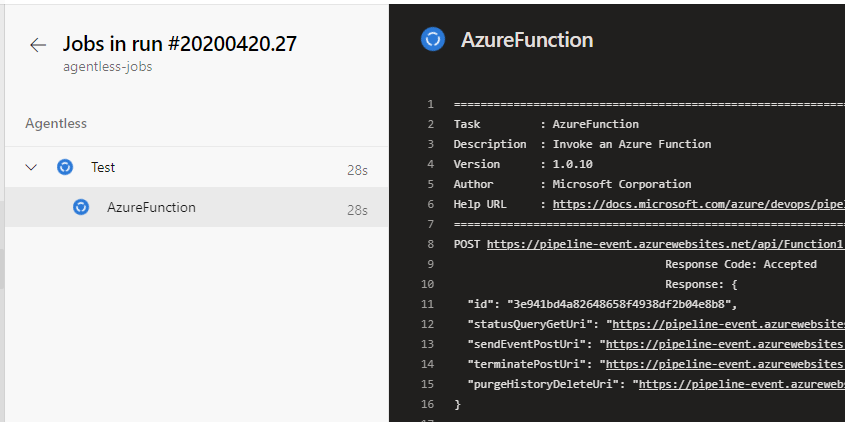Screen dimensions: 845x422
Task: Click line number 16 in the log gutter
Action: (427, 404)
